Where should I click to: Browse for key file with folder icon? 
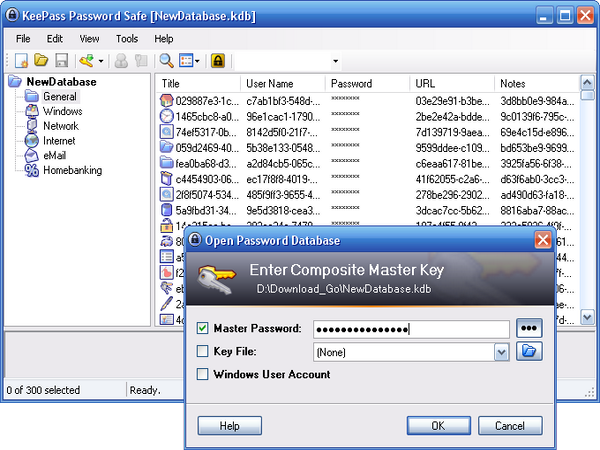[x=528, y=351]
